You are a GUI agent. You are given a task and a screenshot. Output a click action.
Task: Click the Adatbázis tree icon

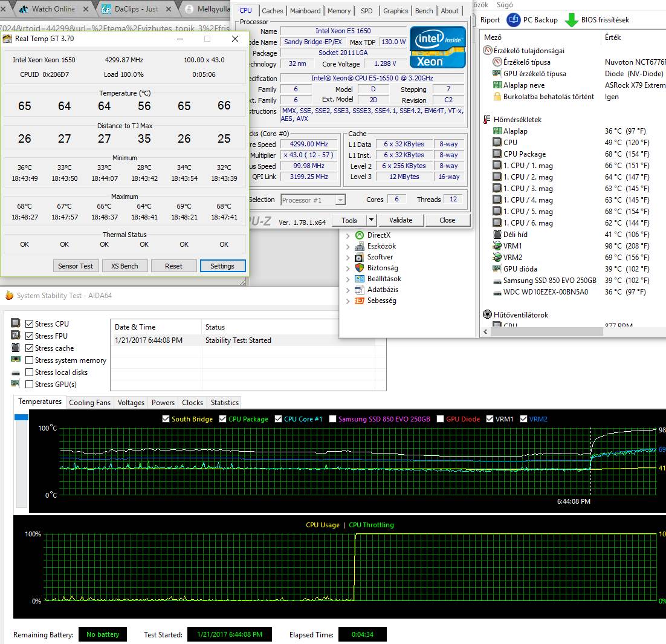360,290
